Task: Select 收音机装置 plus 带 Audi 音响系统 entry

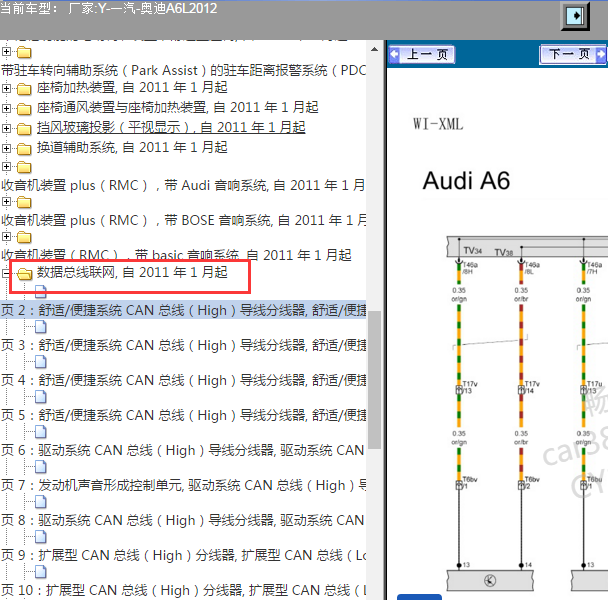Action: pos(183,185)
